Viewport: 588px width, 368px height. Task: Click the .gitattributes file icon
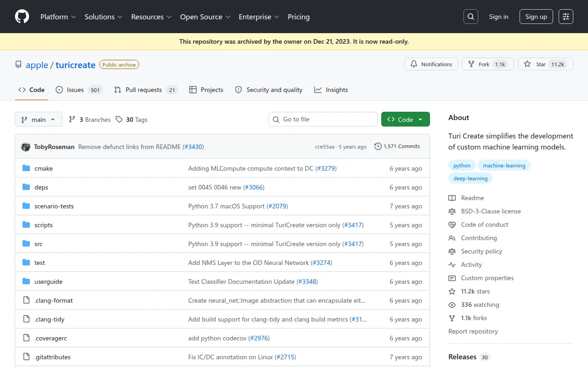coord(26,357)
